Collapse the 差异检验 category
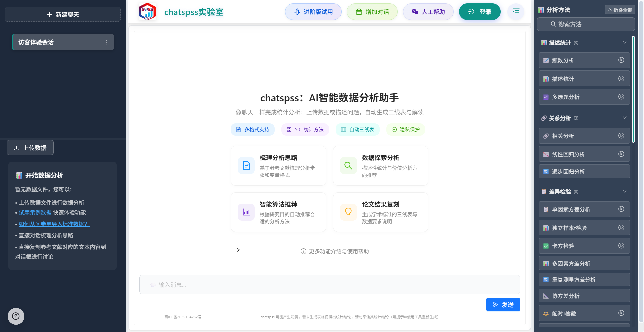The height and width of the screenshot is (332, 644). tap(625, 191)
